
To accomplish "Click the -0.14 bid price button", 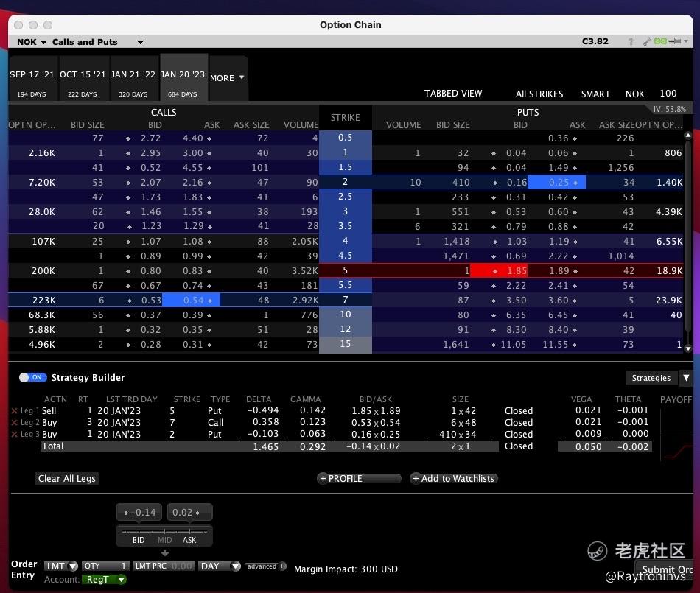I will pyautogui.click(x=139, y=512).
